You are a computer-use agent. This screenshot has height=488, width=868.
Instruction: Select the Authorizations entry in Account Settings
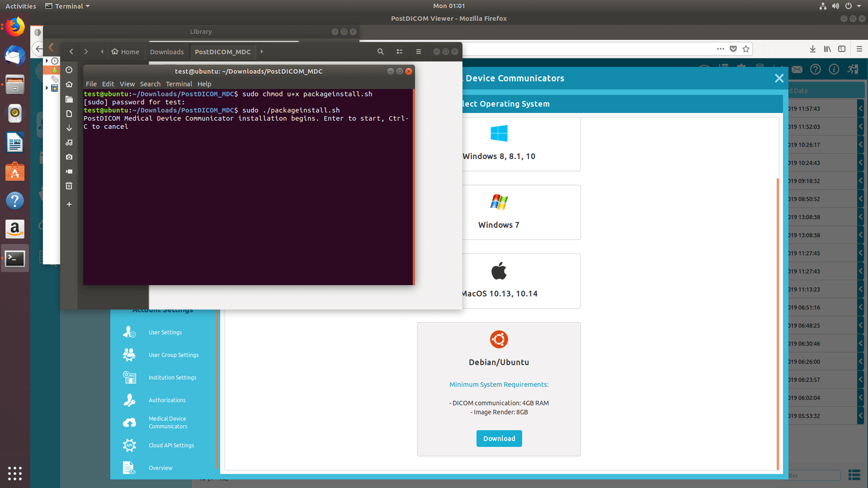[167, 400]
